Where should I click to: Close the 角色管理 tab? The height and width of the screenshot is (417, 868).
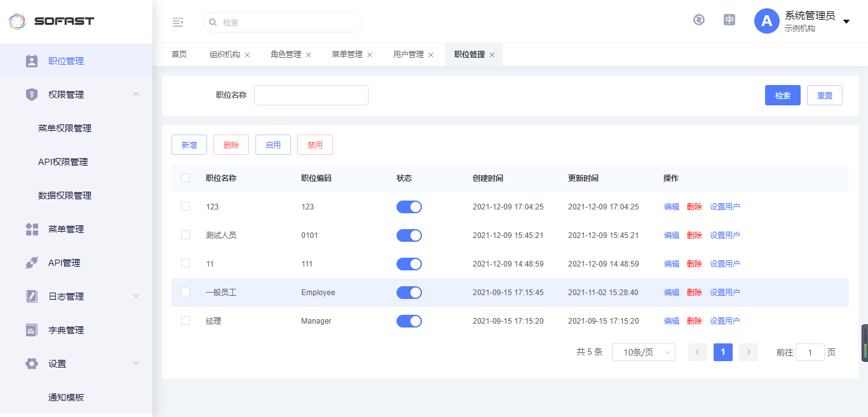pyautogui.click(x=309, y=55)
